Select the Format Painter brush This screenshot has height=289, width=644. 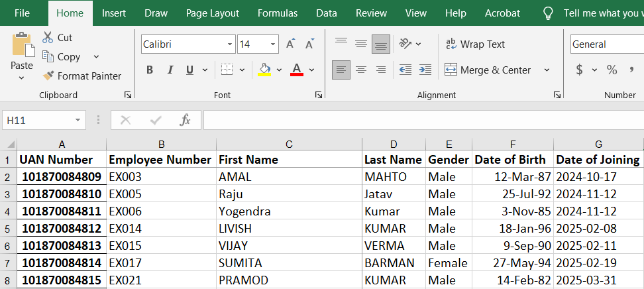coord(48,76)
